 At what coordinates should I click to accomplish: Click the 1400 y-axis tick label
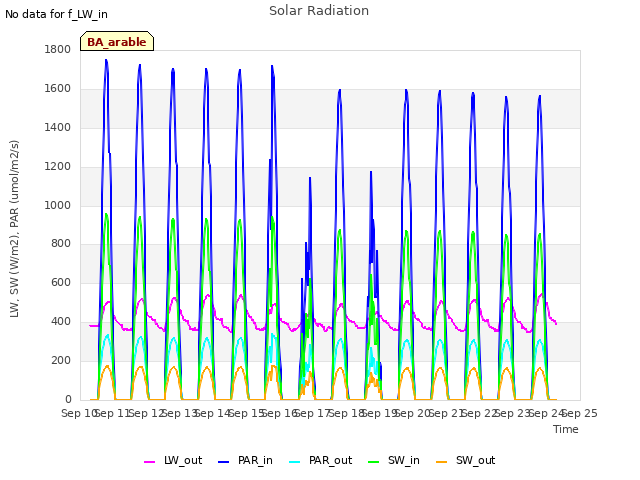click(x=58, y=127)
